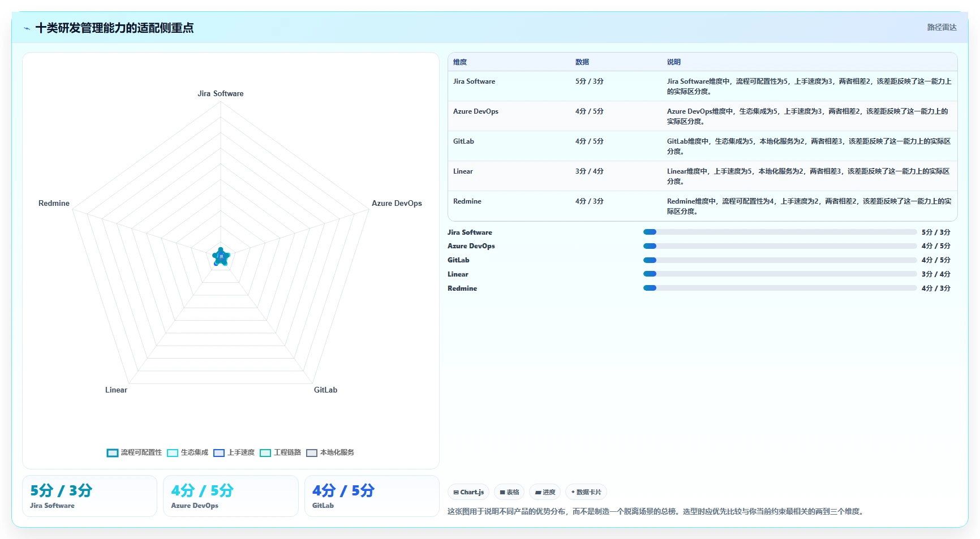Click the Chart.js chip
This screenshot has height=539, width=980.
click(x=468, y=492)
